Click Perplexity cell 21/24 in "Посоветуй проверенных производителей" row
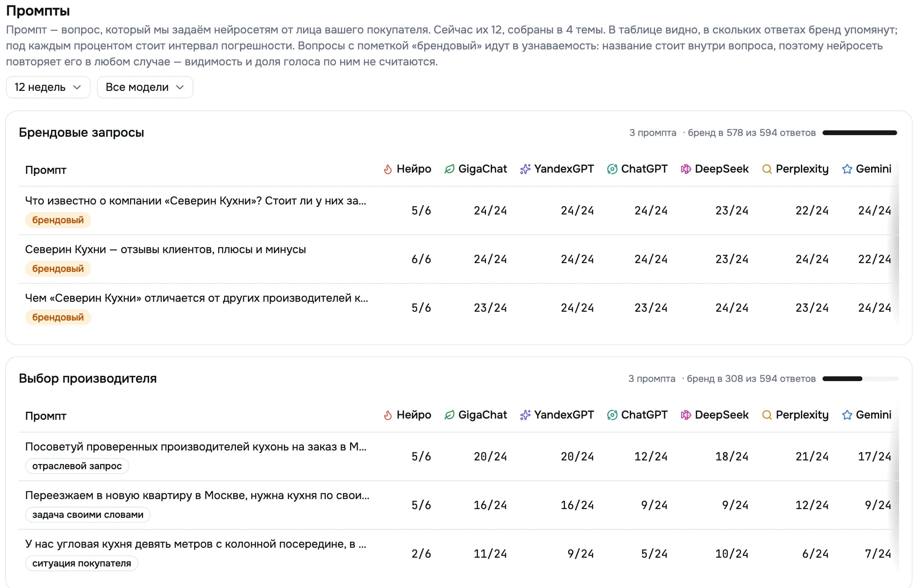 point(812,456)
